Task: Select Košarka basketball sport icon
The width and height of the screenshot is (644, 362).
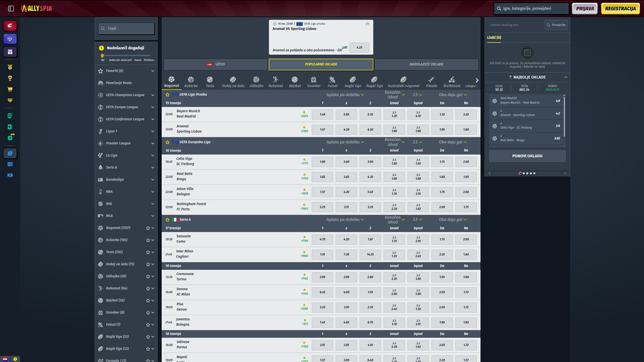Action: 191,82
